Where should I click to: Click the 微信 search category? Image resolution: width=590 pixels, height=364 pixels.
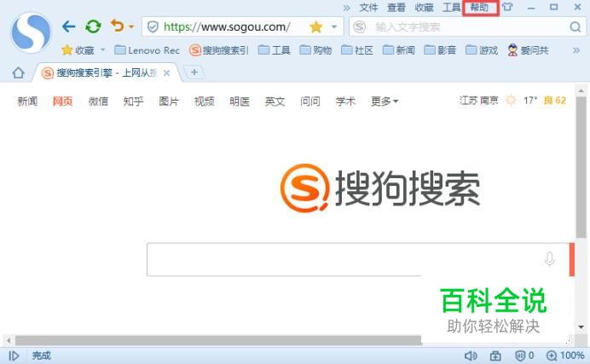coord(98,101)
